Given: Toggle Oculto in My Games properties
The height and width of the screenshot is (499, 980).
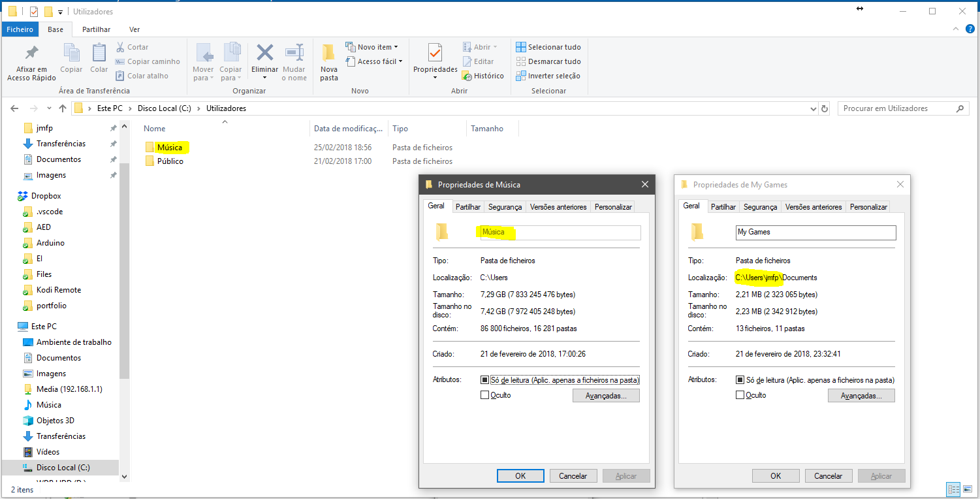Looking at the screenshot, I should tap(740, 395).
